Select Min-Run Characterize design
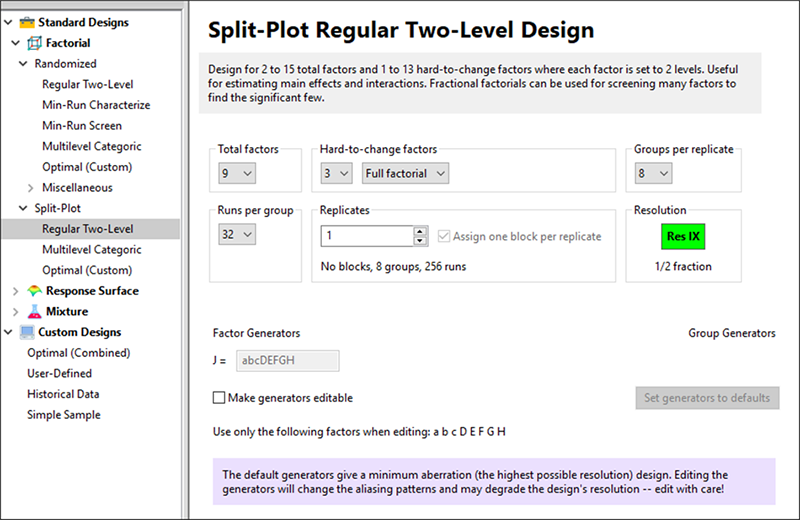The width and height of the screenshot is (800, 520). tap(96, 105)
